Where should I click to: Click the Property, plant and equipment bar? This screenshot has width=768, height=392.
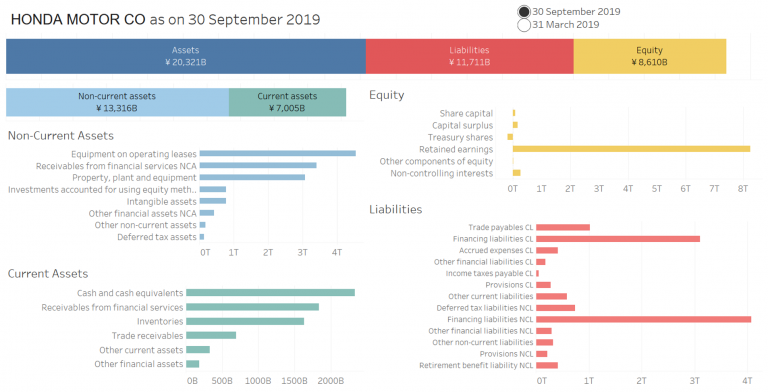click(x=252, y=177)
